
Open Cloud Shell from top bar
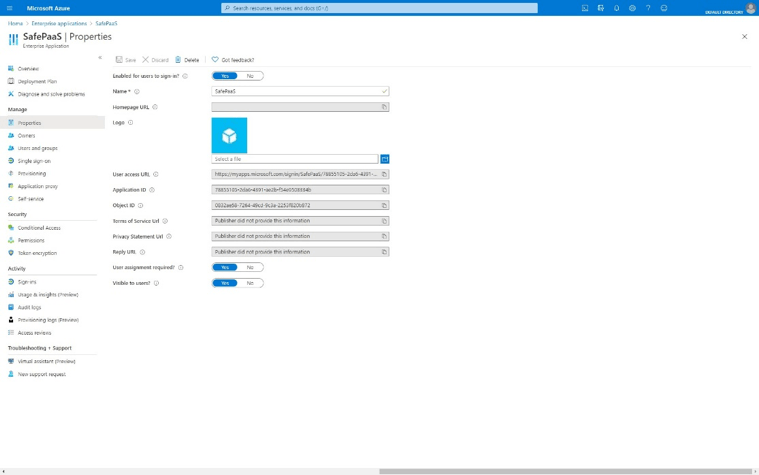pyautogui.click(x=585, y=8)
